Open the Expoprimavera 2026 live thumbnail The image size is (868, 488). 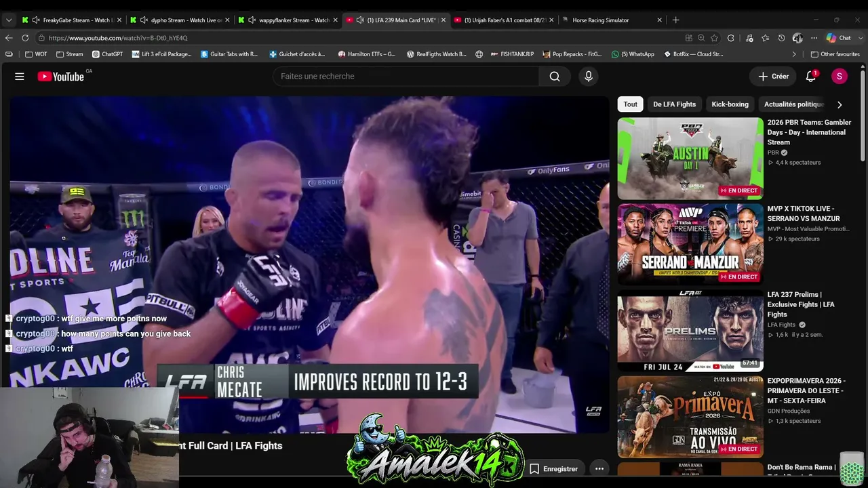pyautogui.click(x=690, y=417)
